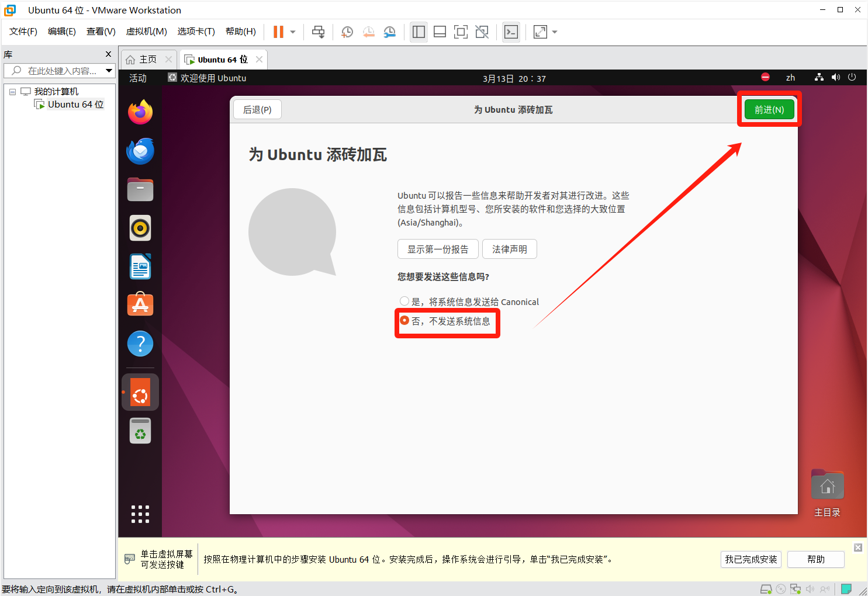
Task: Collapse the 我的计算机 tree node
Action: (12, 92)
